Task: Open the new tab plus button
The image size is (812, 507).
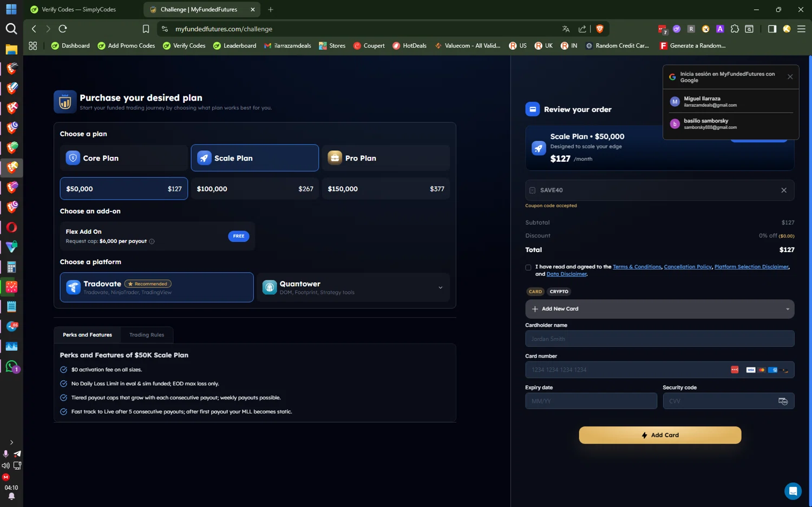Action: 271,9
